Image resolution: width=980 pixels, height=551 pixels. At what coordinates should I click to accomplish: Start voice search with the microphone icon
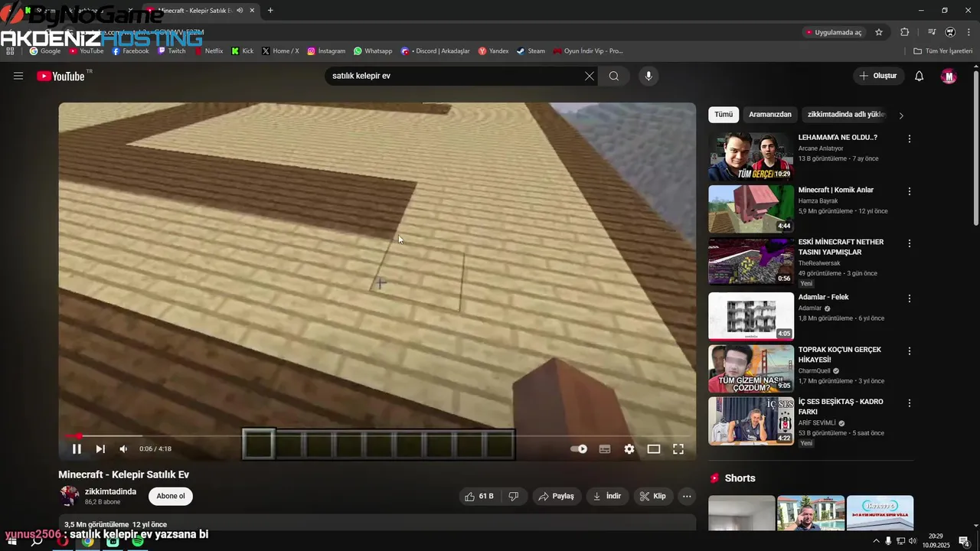648,76
